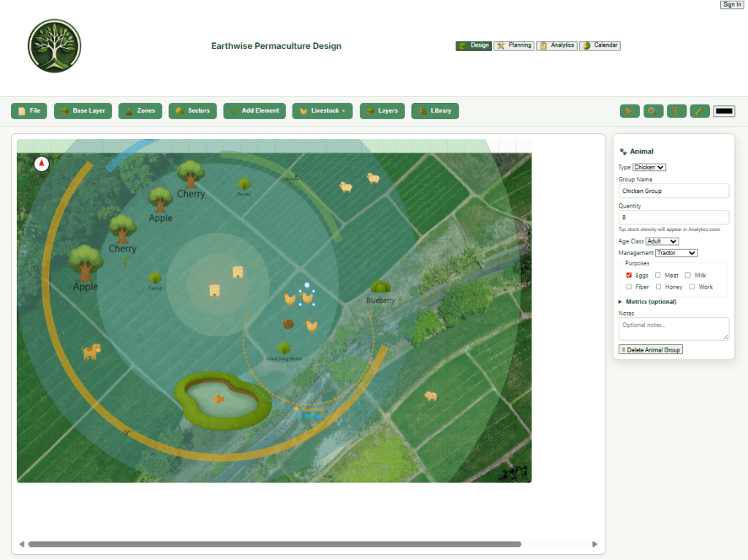748x560 pixels.
Task: Click the Sign In button
Action: (x=732, y=5)
